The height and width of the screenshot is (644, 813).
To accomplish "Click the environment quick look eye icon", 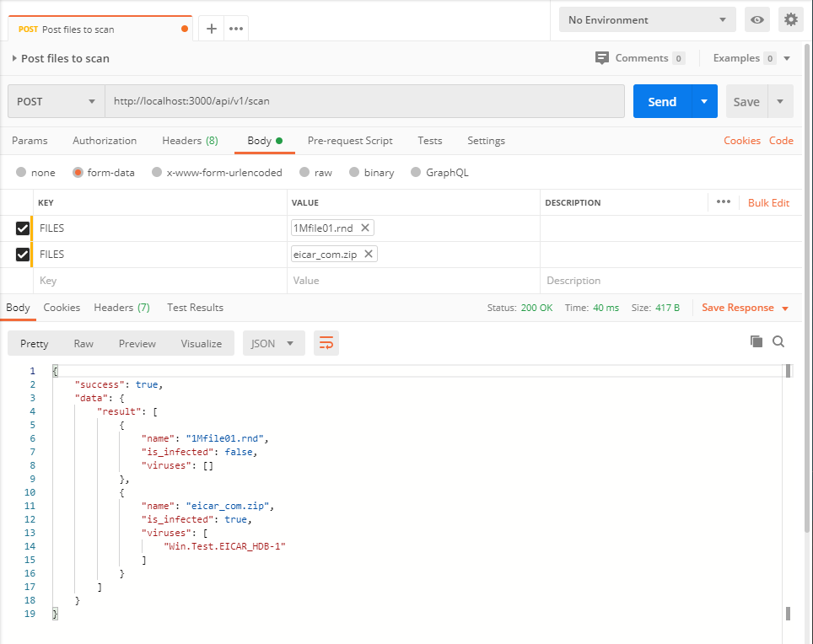I will click(757, 20).
